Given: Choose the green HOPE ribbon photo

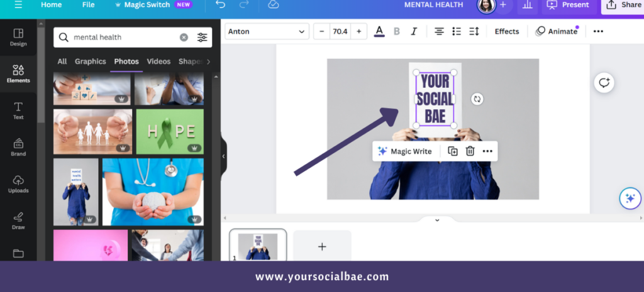Looking at the screenshot, I should point(170,131).
